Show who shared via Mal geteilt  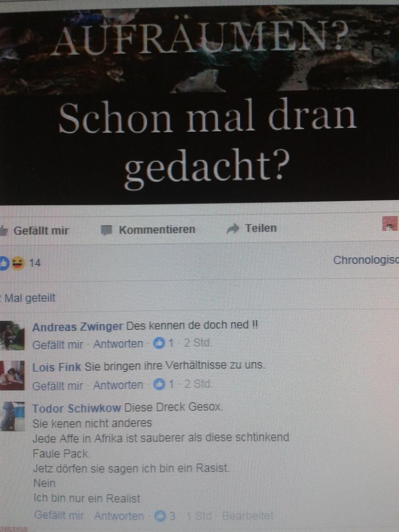pyautogui.click(x=29, y=298)
